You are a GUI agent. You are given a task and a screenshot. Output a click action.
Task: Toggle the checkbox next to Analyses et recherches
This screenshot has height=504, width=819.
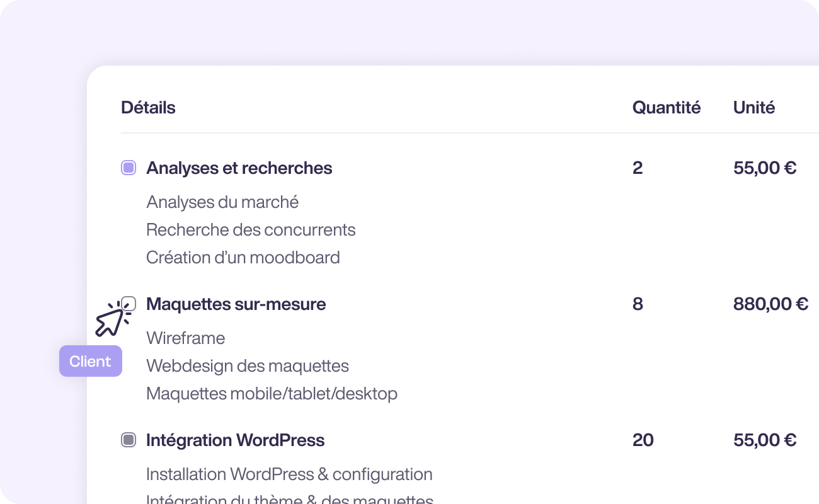(x=128, y=168)
